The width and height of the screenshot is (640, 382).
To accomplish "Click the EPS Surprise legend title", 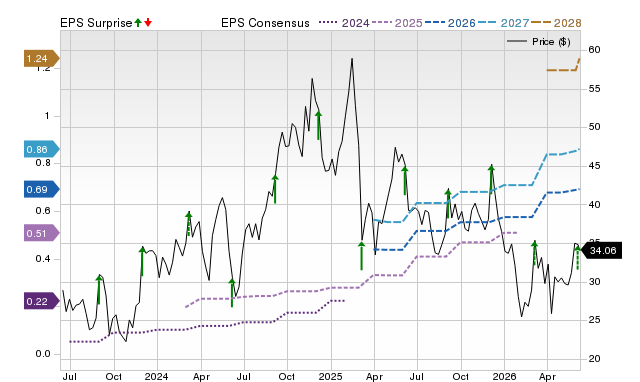I will coord(96,23).
